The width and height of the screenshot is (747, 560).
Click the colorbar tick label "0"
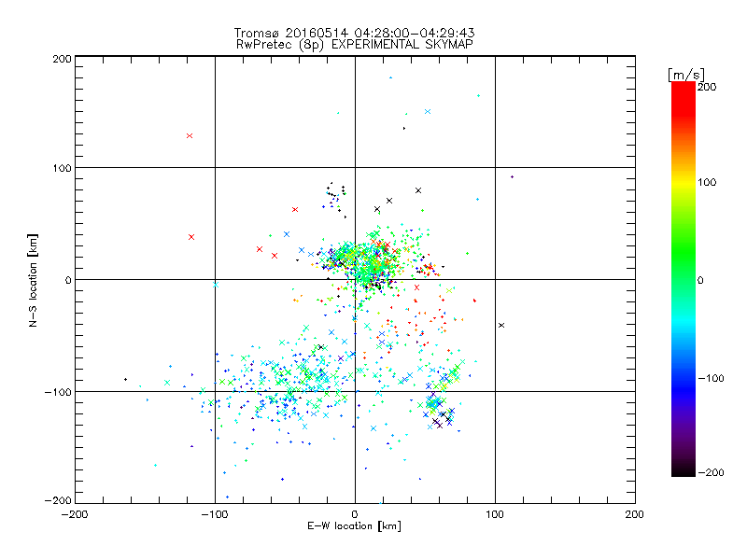pos(700,280)
